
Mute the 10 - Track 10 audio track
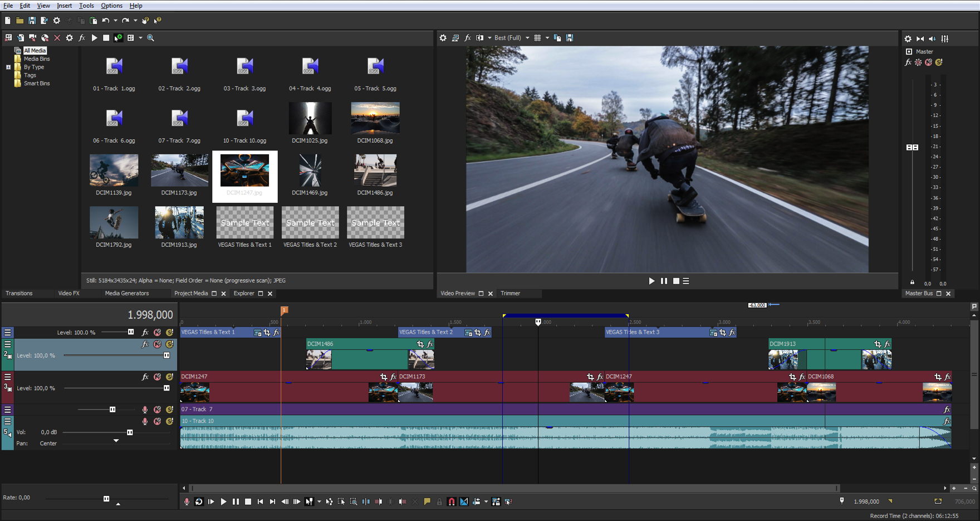[158, 421]
